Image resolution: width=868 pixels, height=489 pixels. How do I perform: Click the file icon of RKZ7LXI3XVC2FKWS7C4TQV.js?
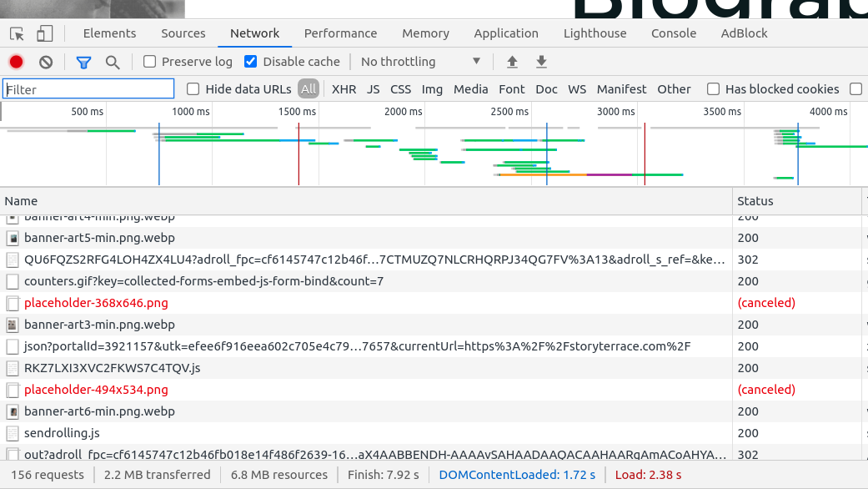click(13, 368)
